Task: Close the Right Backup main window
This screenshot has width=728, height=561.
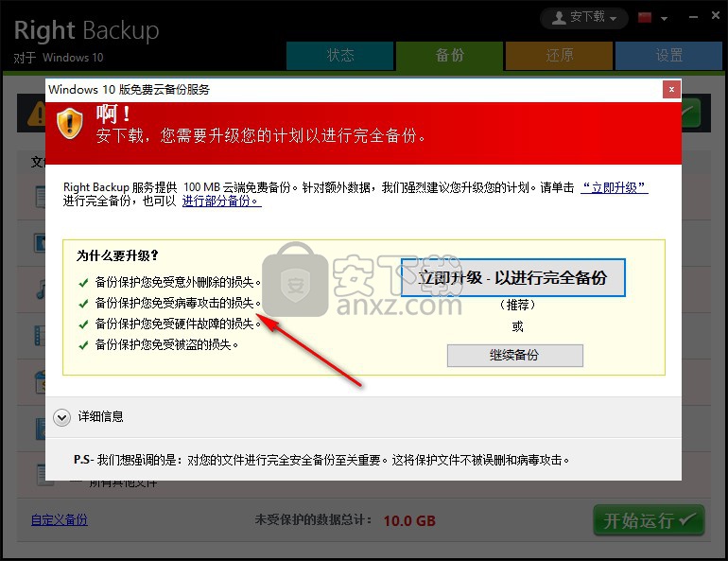Action: [x=716, y=16]
